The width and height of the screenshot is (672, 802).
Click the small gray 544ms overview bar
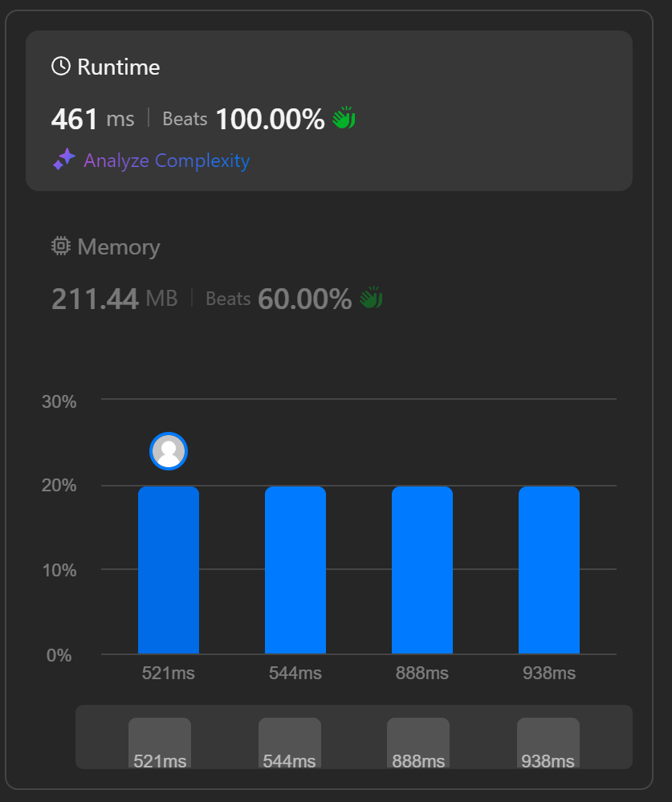290,742
